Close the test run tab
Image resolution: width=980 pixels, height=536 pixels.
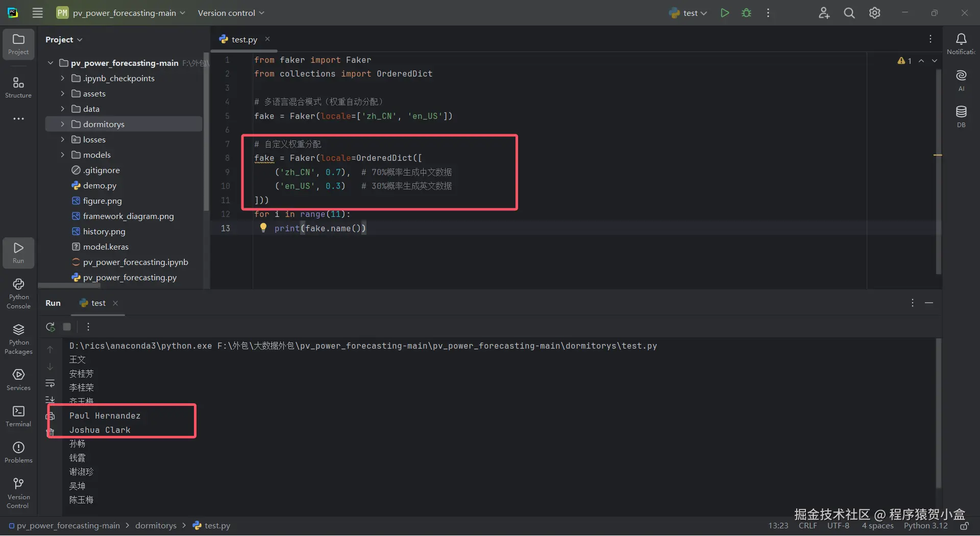(115, 303)
